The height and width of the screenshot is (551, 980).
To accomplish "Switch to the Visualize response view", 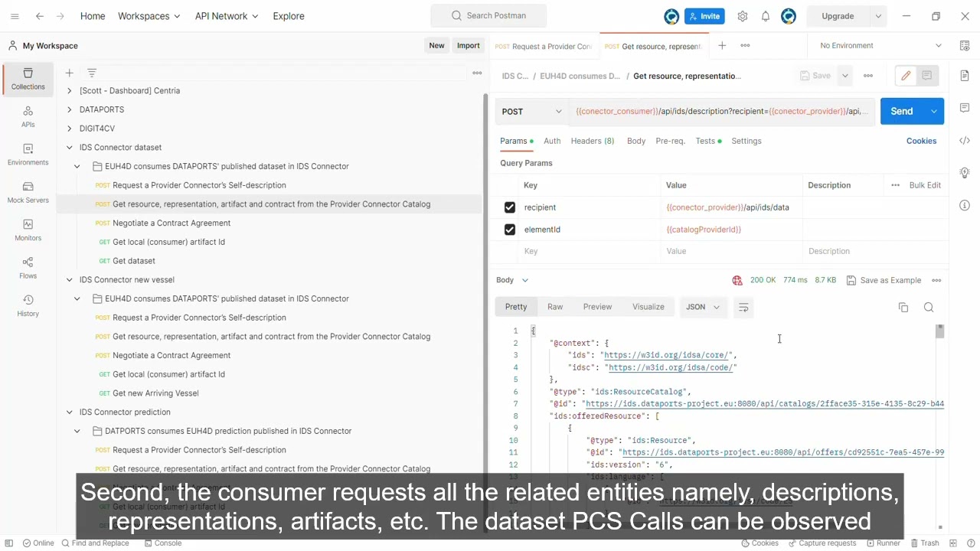I will pos(648,307).
